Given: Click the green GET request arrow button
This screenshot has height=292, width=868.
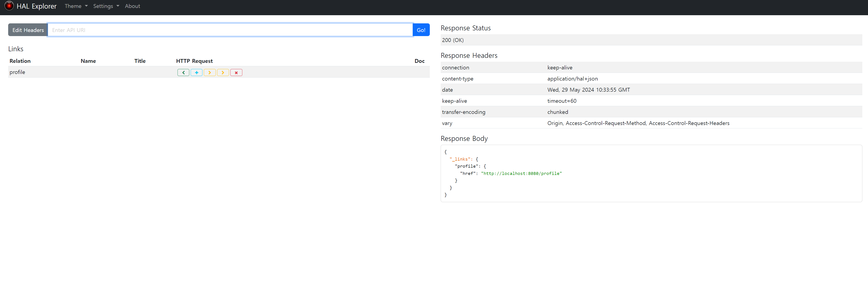Looking at the screenshot, I should (183, 73).
